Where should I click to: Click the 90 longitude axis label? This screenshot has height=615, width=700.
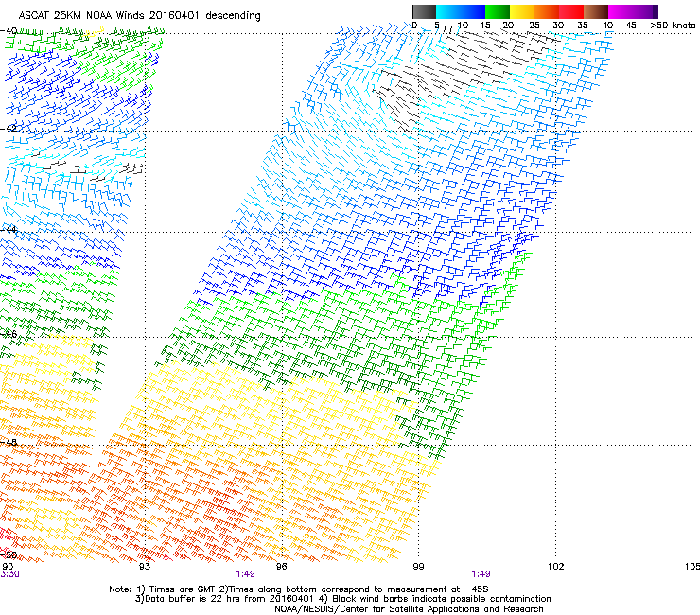pyautogui.click(x=8, y=566)
